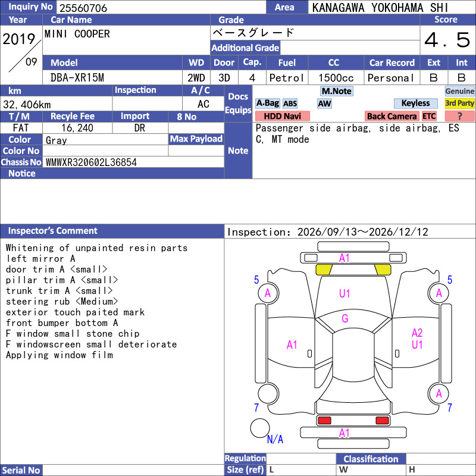Image resolution: width=476 pixels, height=476 pixels.
Task: Click the score value 4.5
Action: point(447,40)
